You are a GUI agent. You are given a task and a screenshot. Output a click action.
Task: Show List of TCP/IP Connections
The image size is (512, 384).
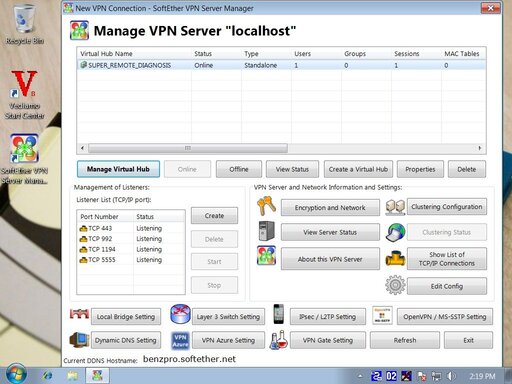447,259
